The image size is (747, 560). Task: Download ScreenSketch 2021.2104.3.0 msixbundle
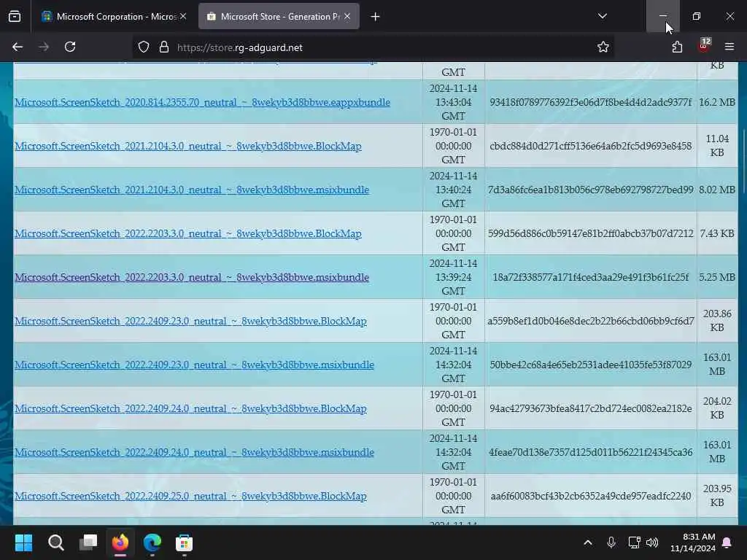[192, 190]
